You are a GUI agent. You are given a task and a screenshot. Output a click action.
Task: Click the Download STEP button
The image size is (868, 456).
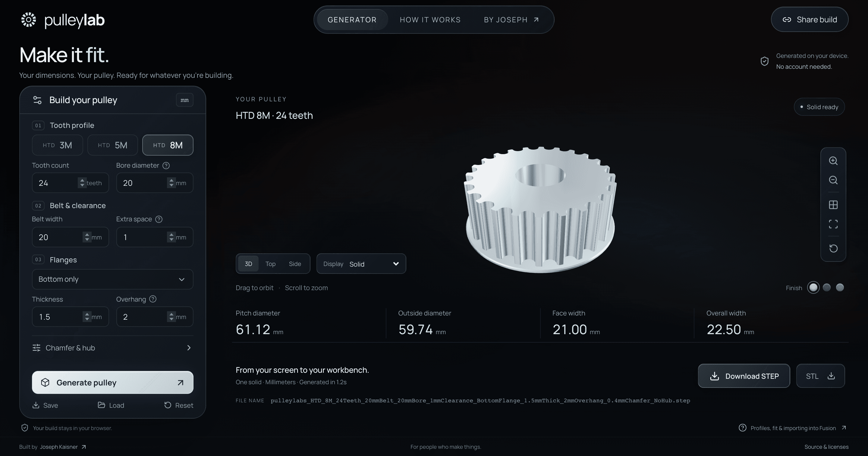tap(744, 376)
